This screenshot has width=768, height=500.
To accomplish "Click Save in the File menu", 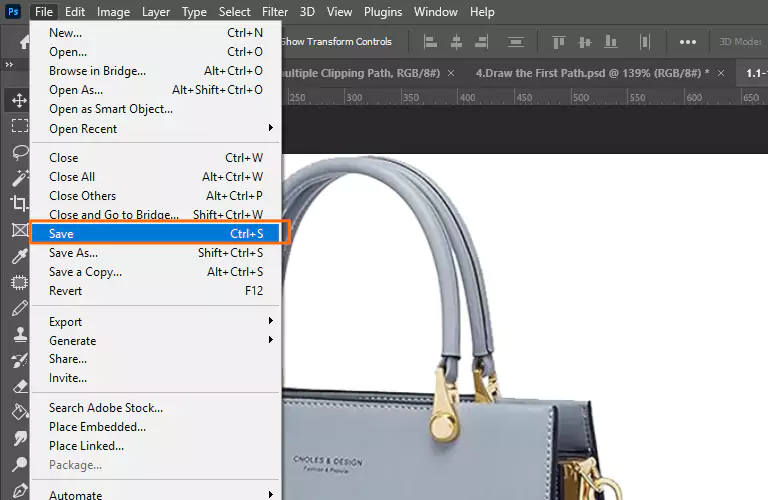I will (x=155, y=234).
